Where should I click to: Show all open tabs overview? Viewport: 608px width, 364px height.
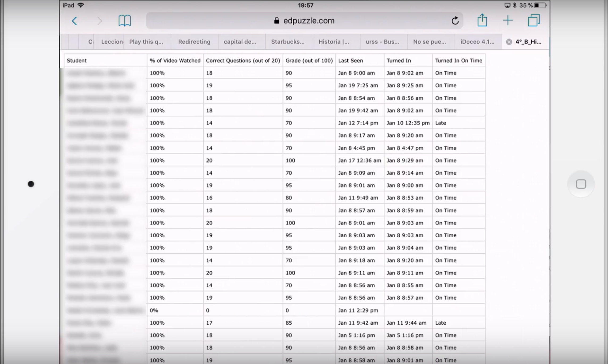point(534,20)
